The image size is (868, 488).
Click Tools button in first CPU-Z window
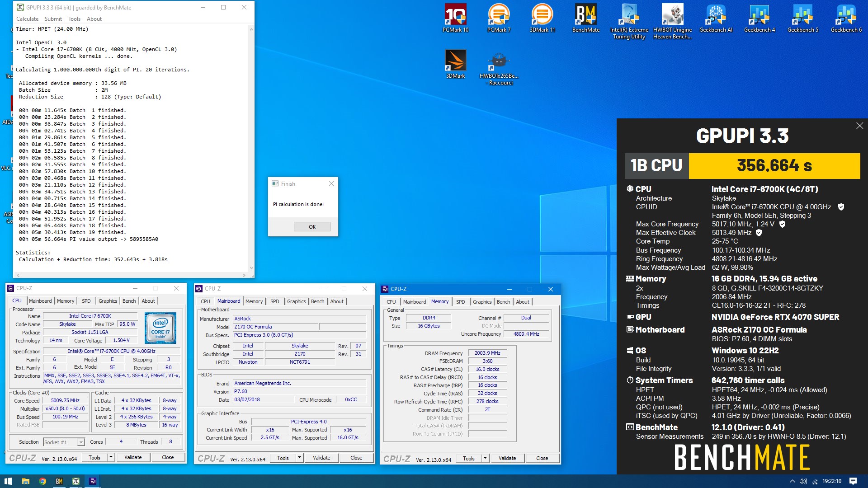coord(94,457)
